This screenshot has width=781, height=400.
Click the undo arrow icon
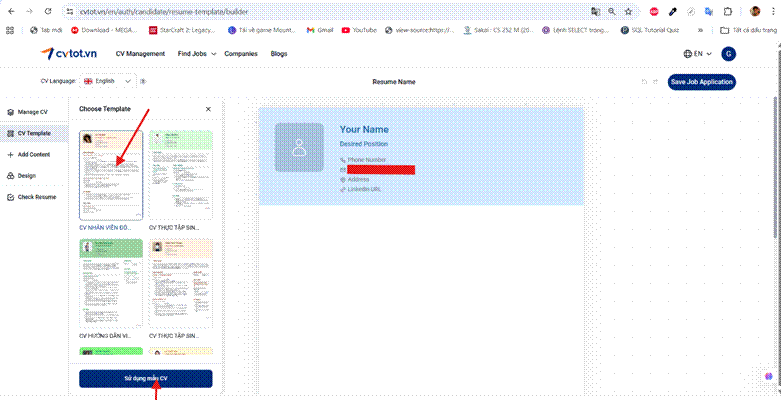(x=644, y=81)
